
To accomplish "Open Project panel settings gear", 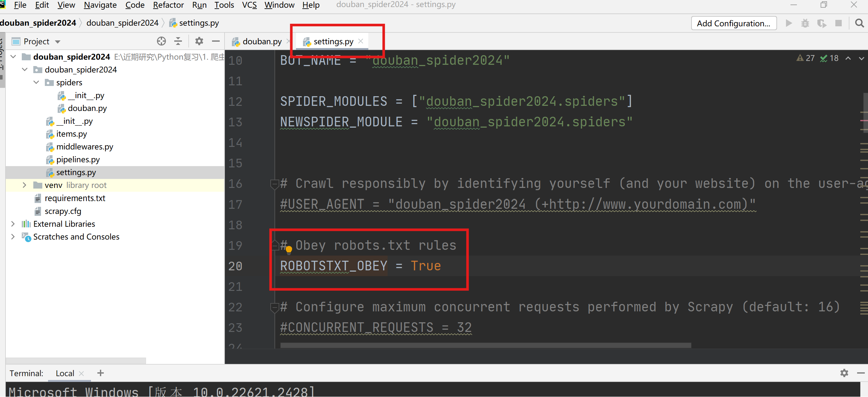I will click(x=199, y=41).
